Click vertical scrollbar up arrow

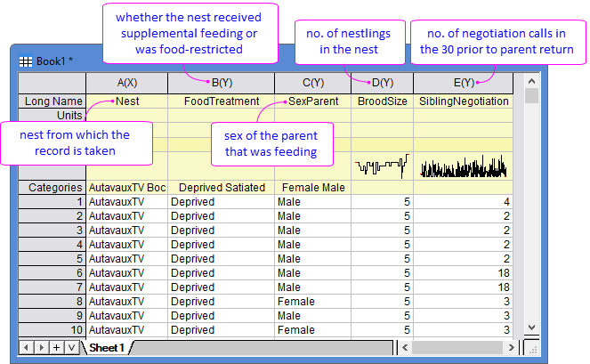pos(531,81)
